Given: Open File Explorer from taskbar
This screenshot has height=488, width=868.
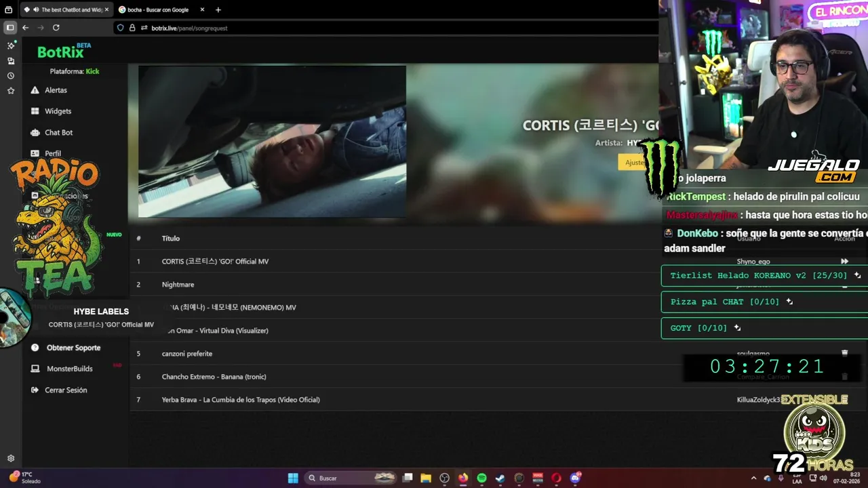Looking at the screenshot, I should coord(426,478).
